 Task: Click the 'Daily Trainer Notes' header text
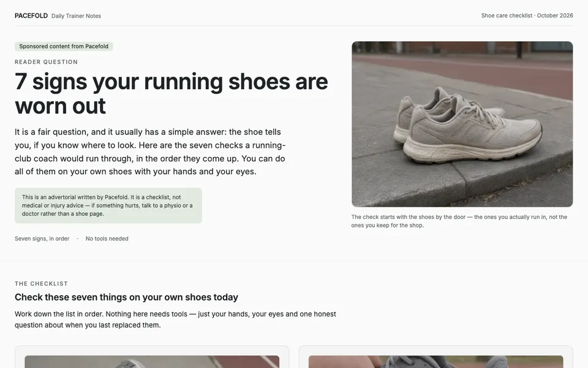point(76,16)
